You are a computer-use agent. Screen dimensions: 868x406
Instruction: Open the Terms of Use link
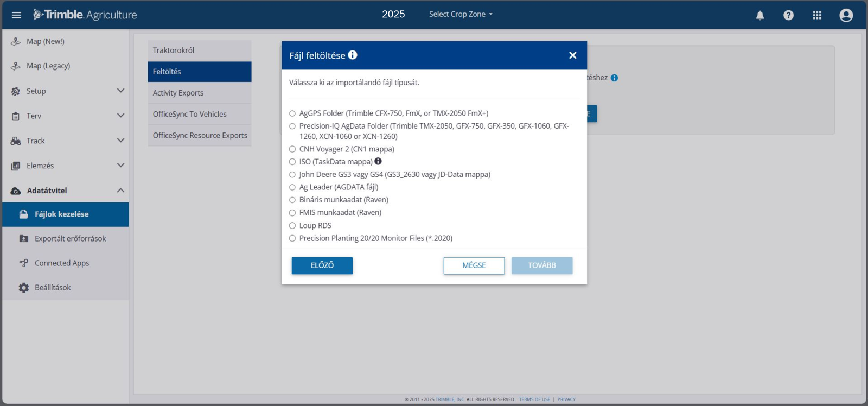534,399
